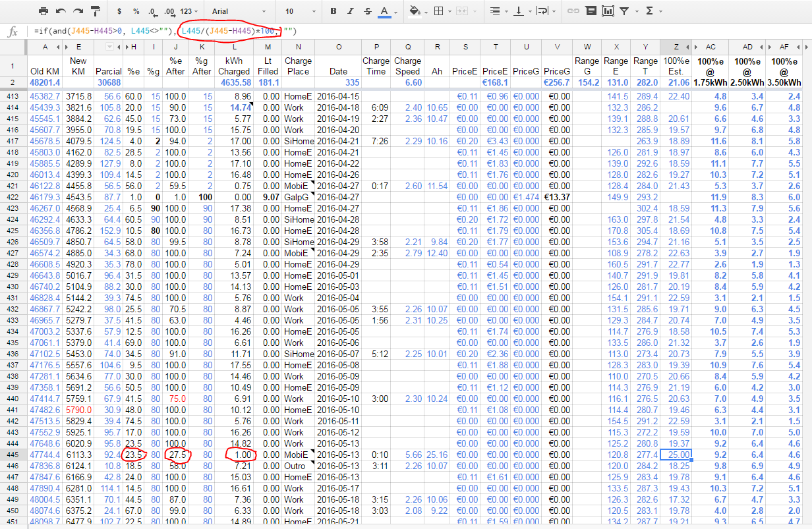Apply percent format to selection
Viewport: 812px width, 529px height.
pos(136,11)
